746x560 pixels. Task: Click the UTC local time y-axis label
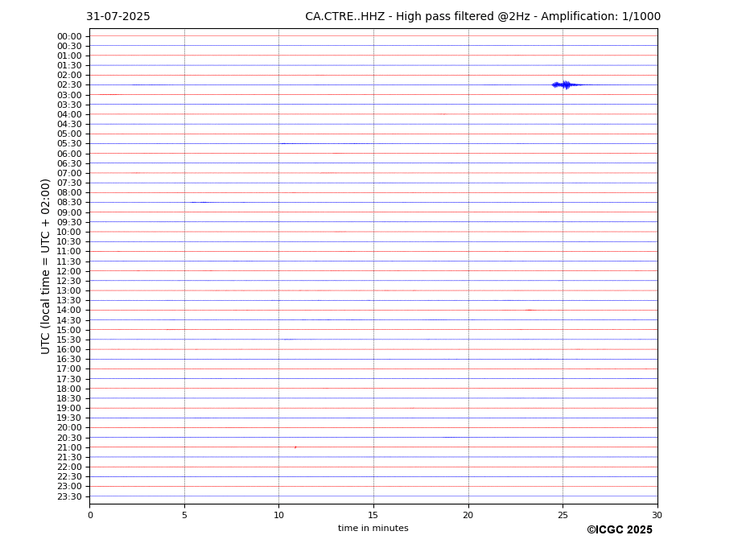click(x=45, y=266)
